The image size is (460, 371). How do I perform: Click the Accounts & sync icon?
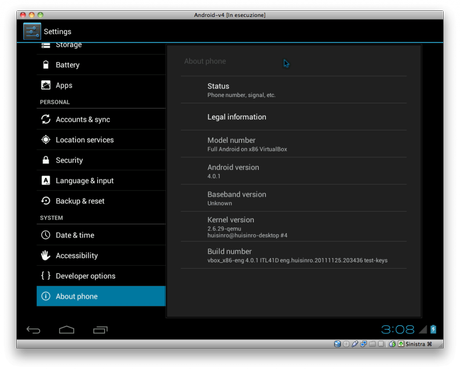pyautogui.click(x=46, y=119)
